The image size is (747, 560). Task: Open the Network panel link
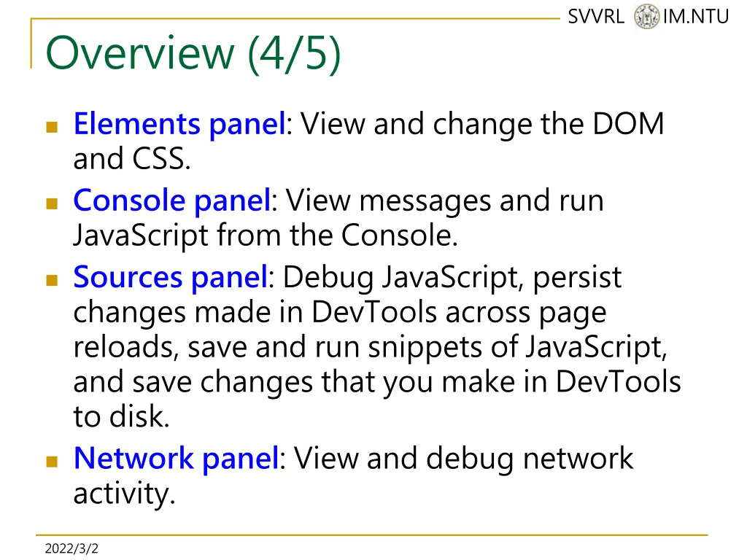(x=177, y=459)
